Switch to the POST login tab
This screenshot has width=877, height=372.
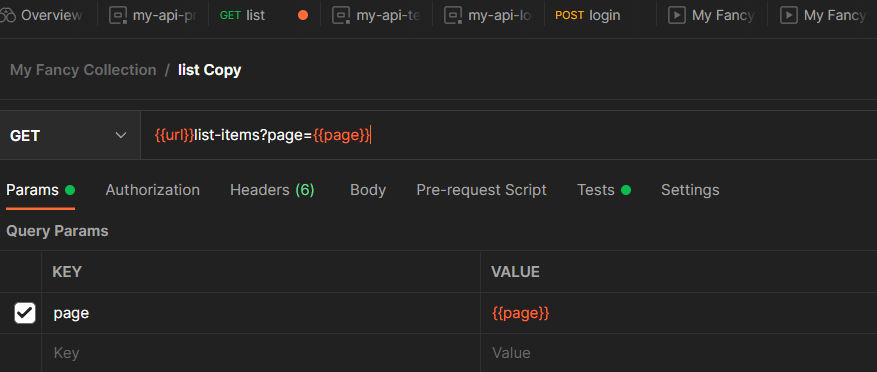[x=587, y=16]
